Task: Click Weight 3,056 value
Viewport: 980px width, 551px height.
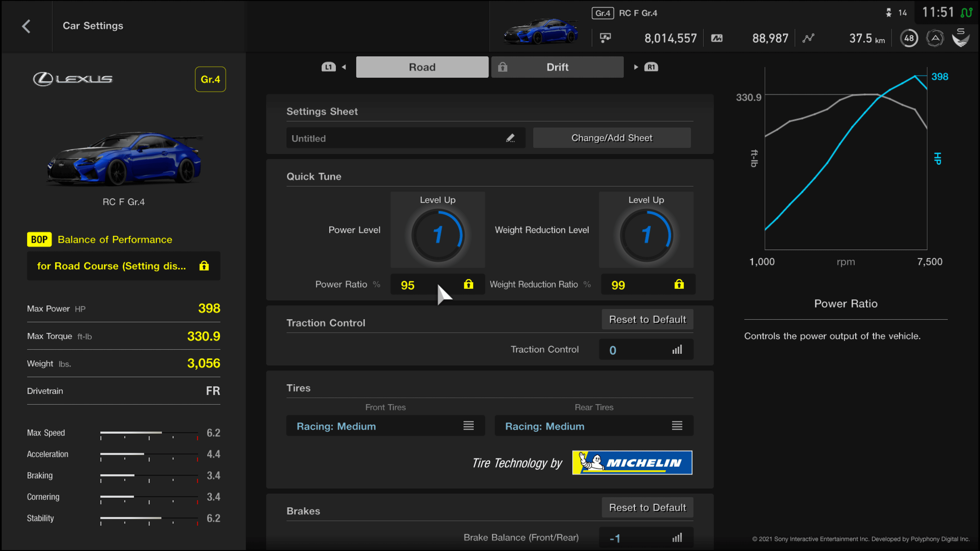Action: click(x=204, y=363)
